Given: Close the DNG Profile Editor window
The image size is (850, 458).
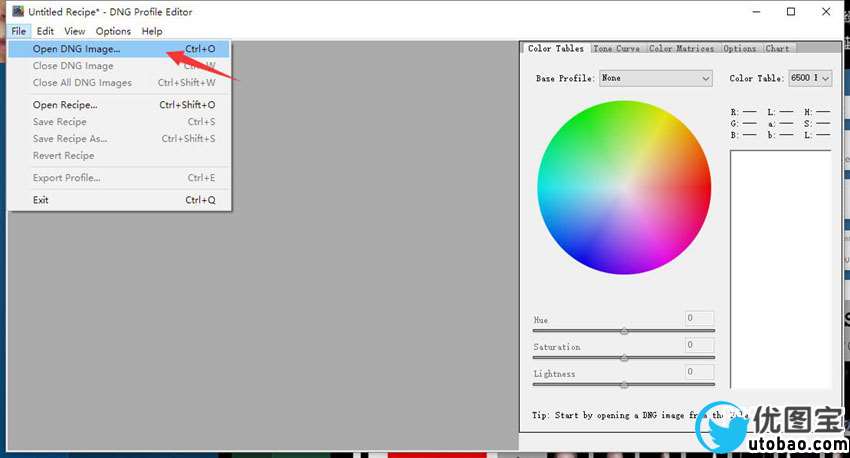Looking at the screenshot, I should pyautogui.click(x=826, y=11).
